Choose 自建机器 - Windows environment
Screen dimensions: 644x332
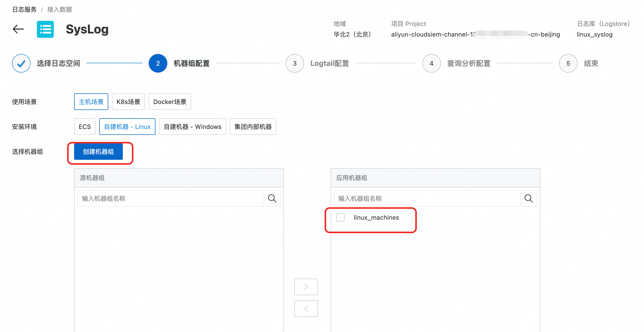tap(192, 127)
